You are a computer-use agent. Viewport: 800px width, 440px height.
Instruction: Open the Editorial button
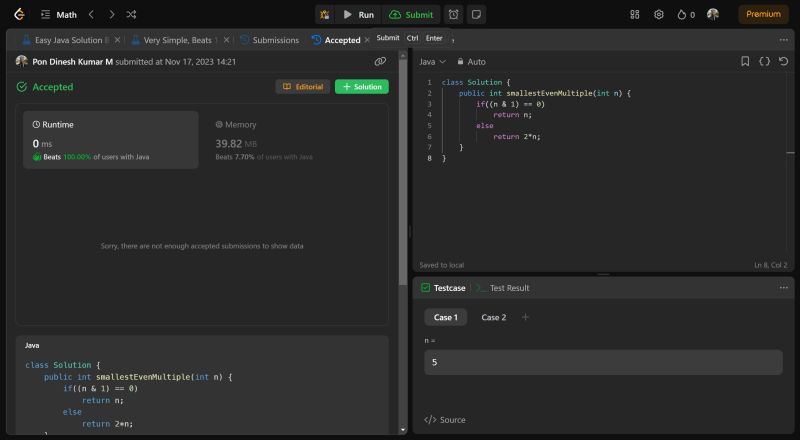coord(303,87)
